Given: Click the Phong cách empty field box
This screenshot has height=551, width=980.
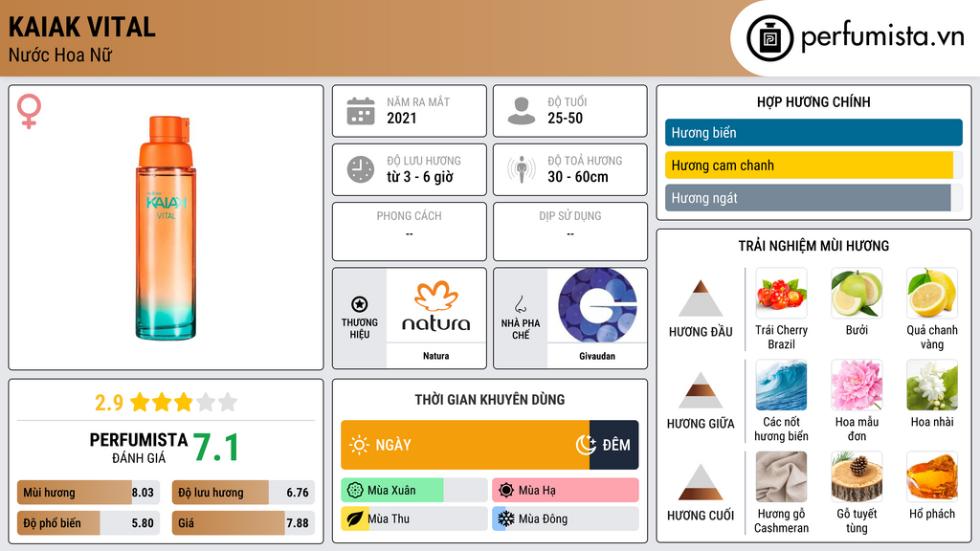Looking at the screenshot, I should (x=410, y=231).
